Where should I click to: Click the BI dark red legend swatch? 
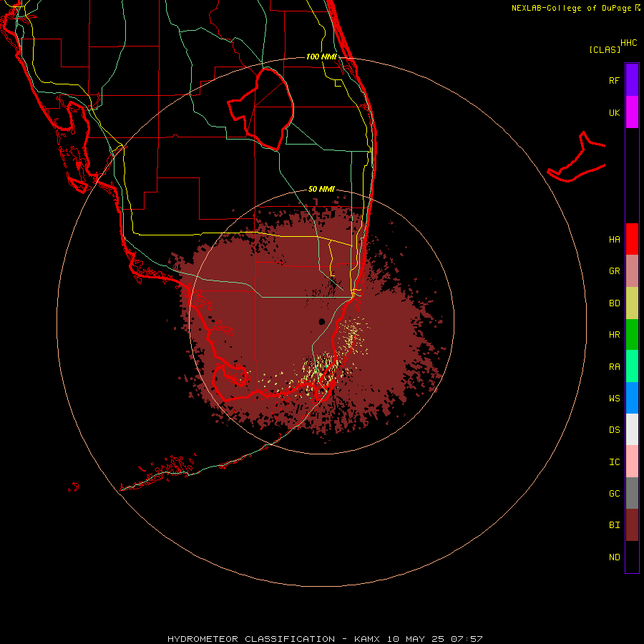tap(632, 525)
